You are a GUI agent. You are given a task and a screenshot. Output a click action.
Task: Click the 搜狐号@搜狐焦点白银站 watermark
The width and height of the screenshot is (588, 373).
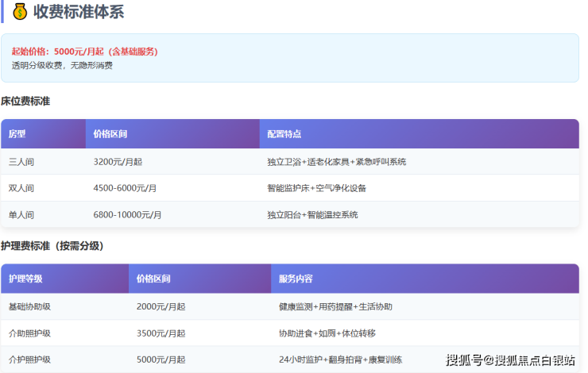tap(510, 361)
